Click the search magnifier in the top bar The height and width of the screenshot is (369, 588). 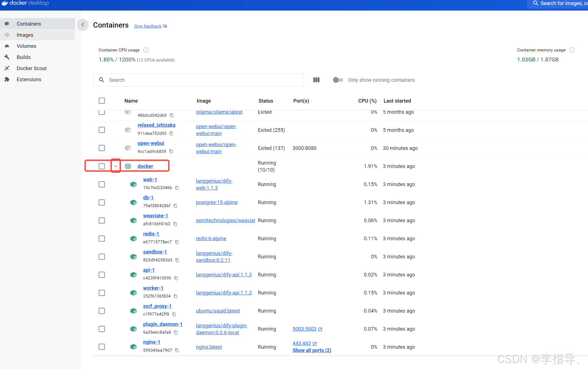pyautogui.click(x=535, y=3)
